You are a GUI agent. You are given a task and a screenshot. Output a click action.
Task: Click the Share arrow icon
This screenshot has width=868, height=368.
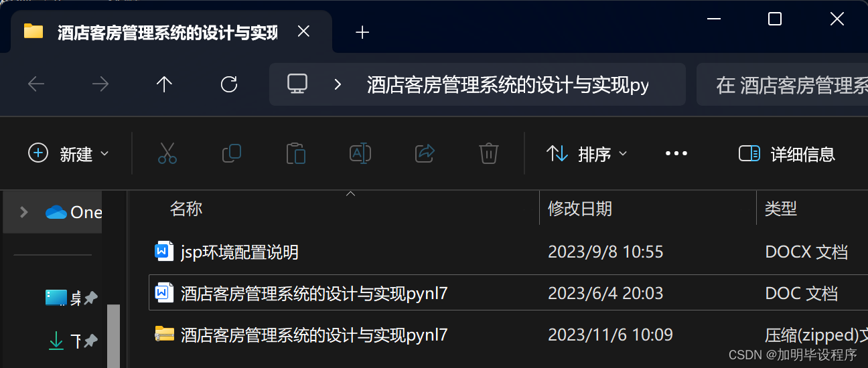click(425, 154)
